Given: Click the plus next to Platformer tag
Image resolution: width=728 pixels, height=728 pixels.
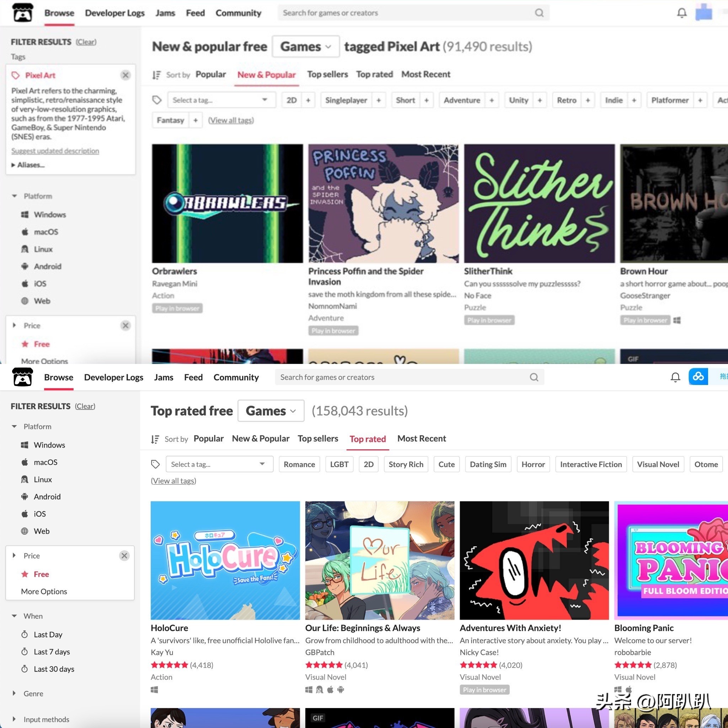Looking at the screenshot, I should (700, 100).
